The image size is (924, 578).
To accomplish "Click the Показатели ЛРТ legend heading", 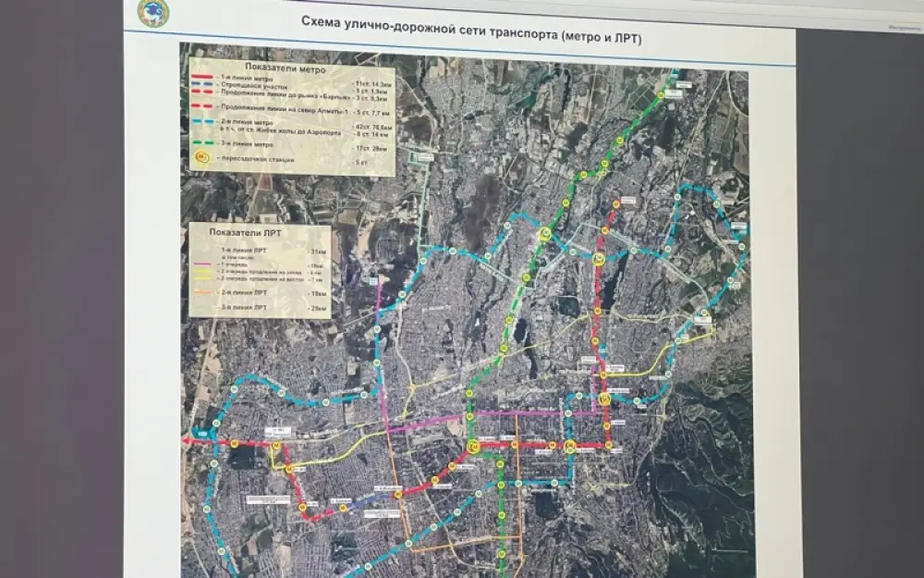I will click(248, 233).
